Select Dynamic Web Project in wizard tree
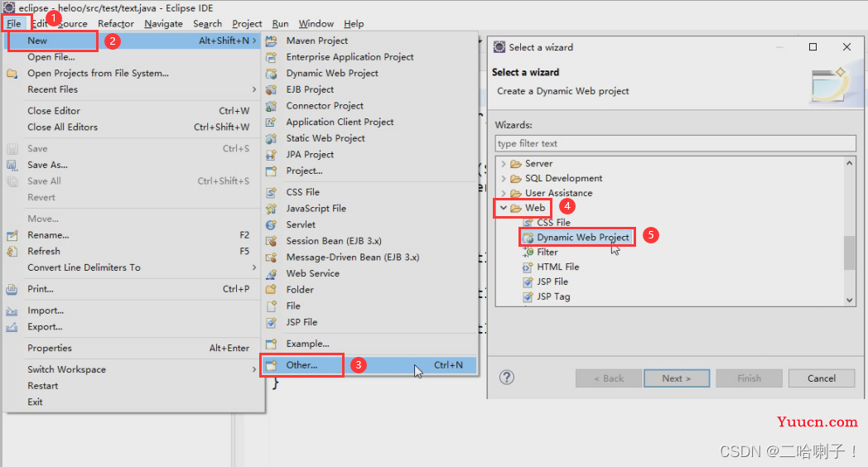Screen dimensions: 868x467 pyautogui.click(x=583, y=238)
